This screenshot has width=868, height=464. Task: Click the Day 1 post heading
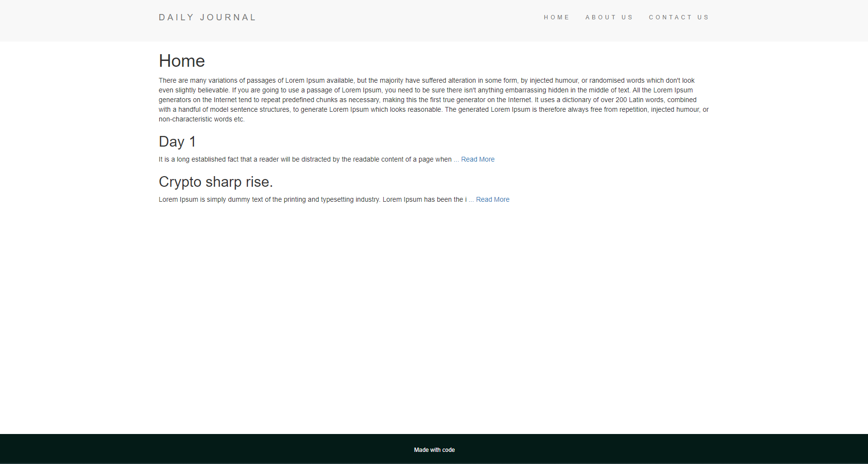pos(177,141)
